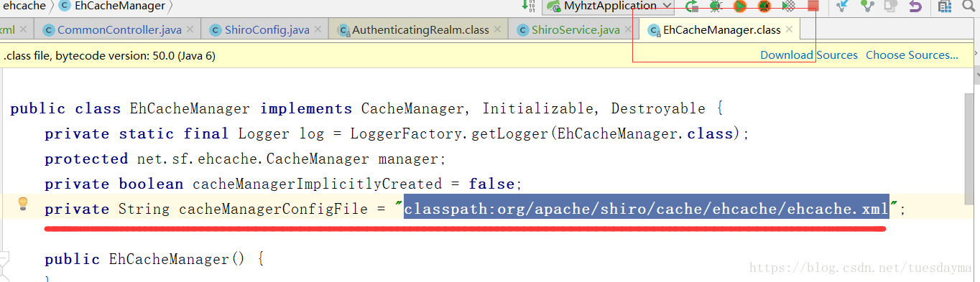Viewport: 980px width, 282px height.
Task: Click the orange-highlighted run play icon
Action: click(x=739, y=6)
